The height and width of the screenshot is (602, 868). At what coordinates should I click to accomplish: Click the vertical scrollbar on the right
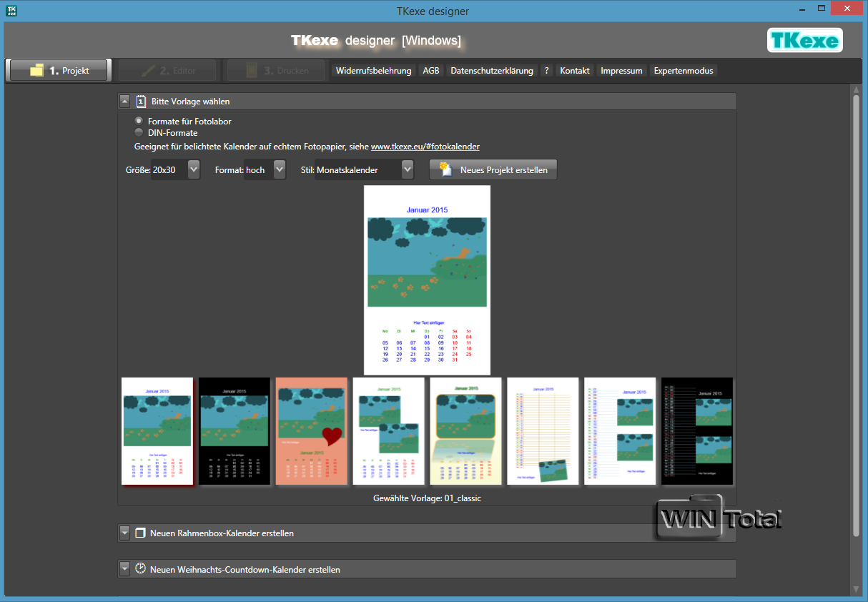click(856, 315)
